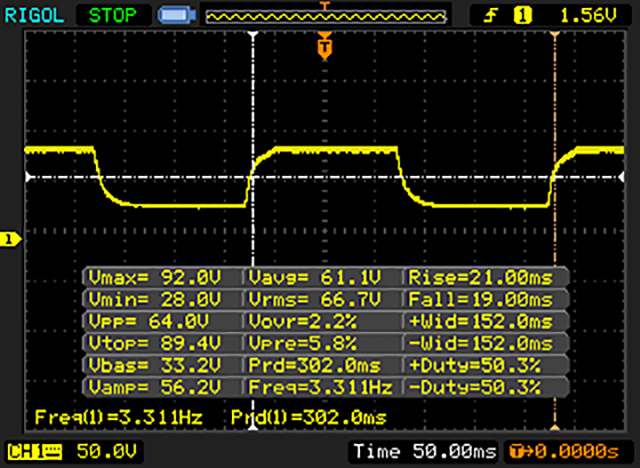Image resolution: width=640 pixels, height=468 pixels.
Task: Click the yellow channel 1 trigger source badge
Action: coord(522,16)
